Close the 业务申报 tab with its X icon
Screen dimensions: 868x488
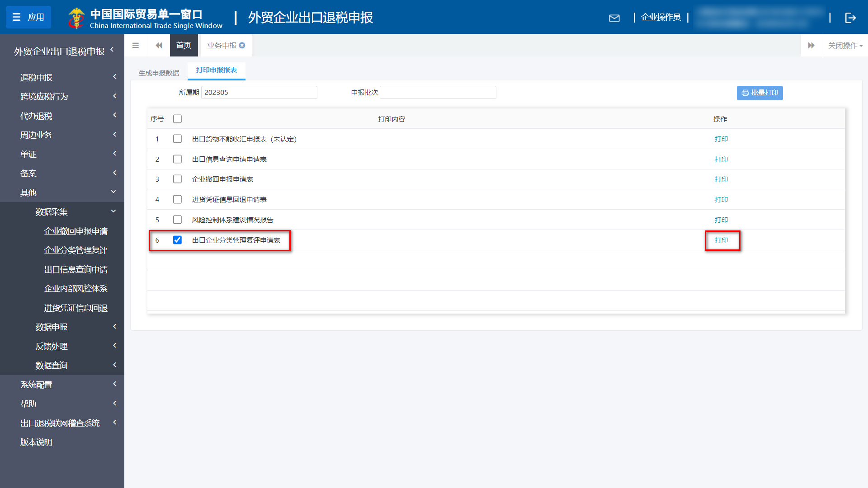pos(242,45)
